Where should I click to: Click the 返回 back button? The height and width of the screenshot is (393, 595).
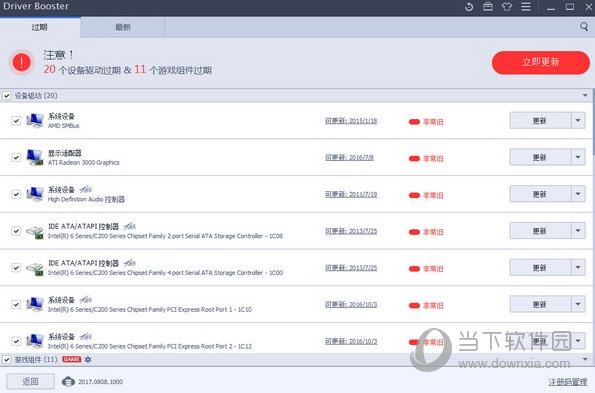[x=30, y=381]
